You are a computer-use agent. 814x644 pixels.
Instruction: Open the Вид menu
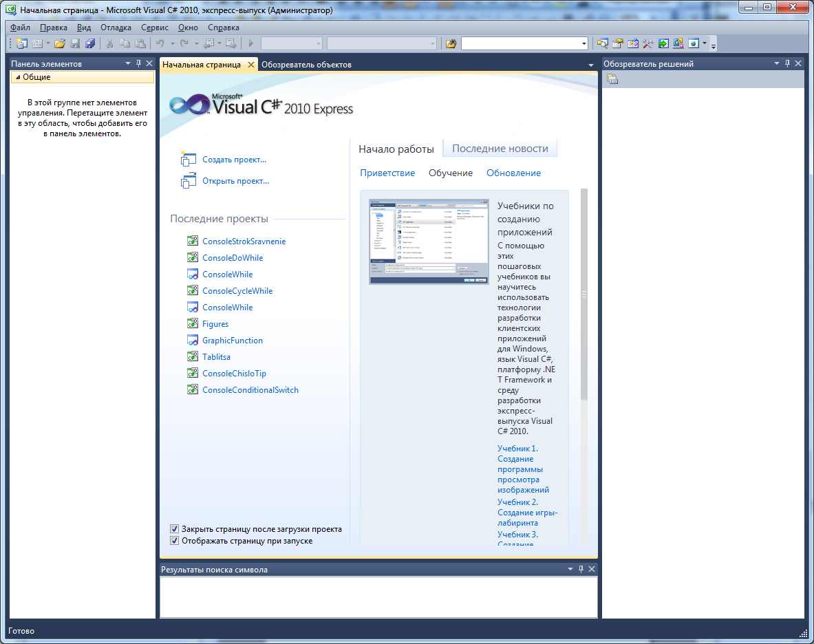coord(83,28)
